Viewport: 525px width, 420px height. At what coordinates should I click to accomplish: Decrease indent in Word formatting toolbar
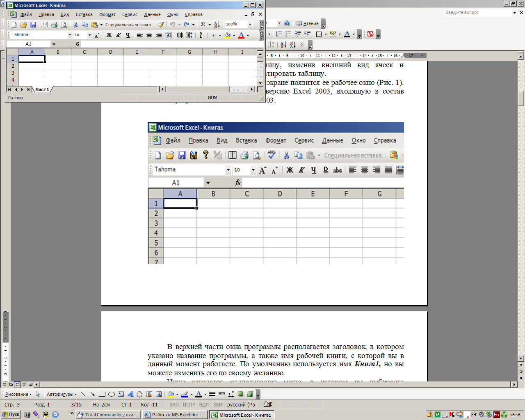click(298, 34)
